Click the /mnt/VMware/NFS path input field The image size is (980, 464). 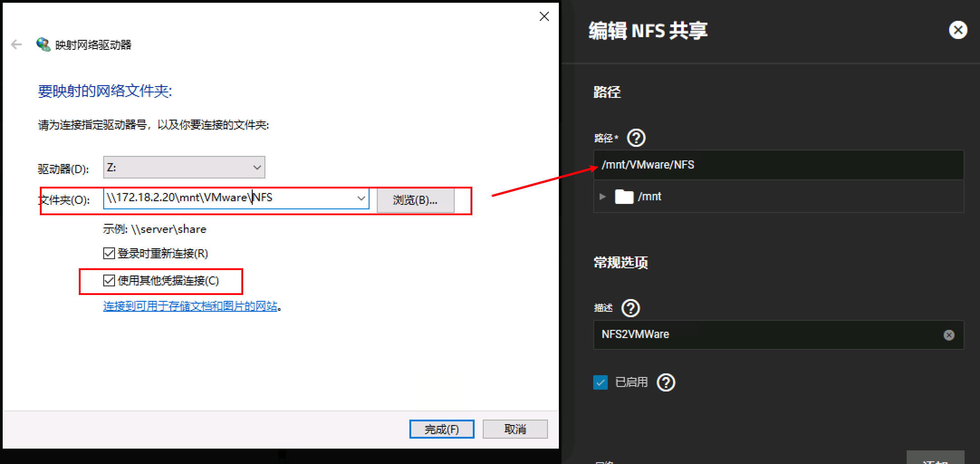[778, 165]
